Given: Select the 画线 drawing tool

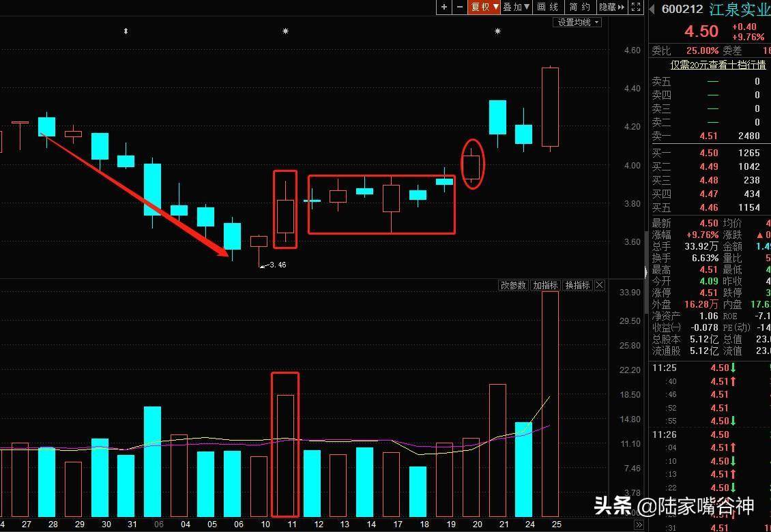Looking at the screenshot, I should tap(548, 7).
